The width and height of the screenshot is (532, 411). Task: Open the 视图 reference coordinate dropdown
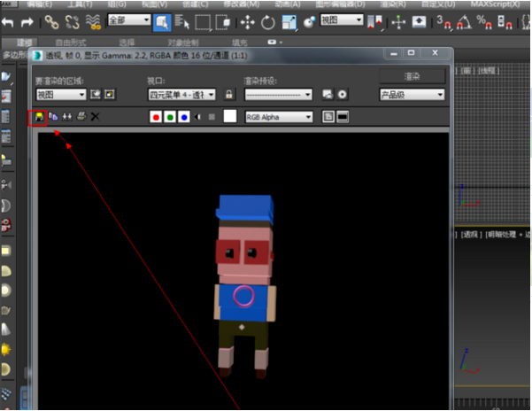(x=342, y=19)
